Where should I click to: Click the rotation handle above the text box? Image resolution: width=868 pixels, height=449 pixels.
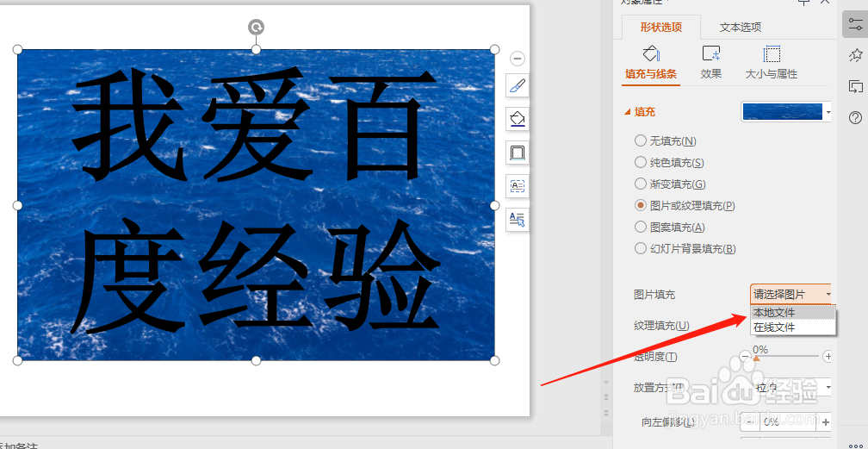[256, 28]
